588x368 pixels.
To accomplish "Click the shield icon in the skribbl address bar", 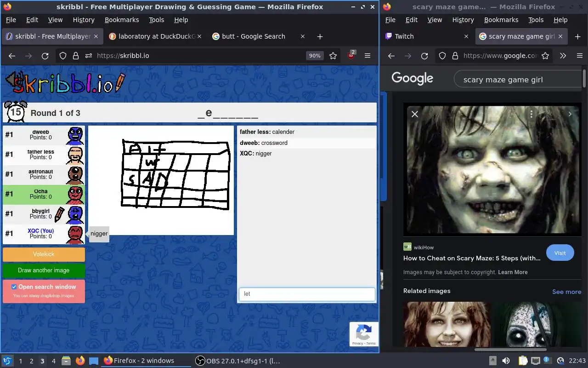I will click(x=63, y=56).
